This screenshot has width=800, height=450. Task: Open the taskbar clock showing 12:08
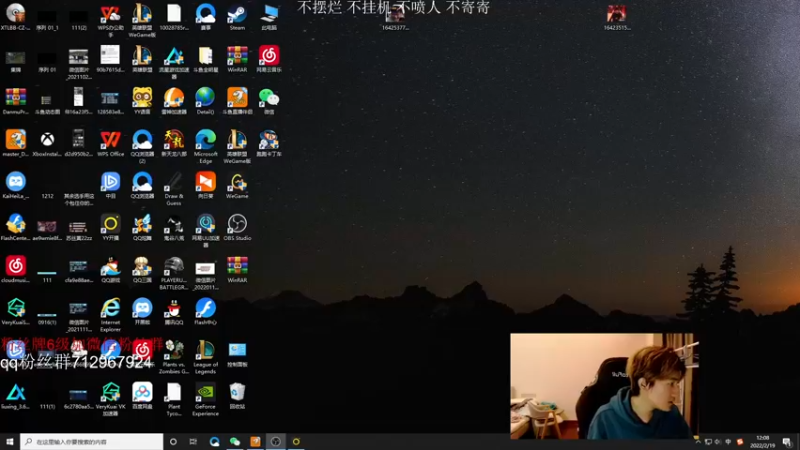pos(763,442)
